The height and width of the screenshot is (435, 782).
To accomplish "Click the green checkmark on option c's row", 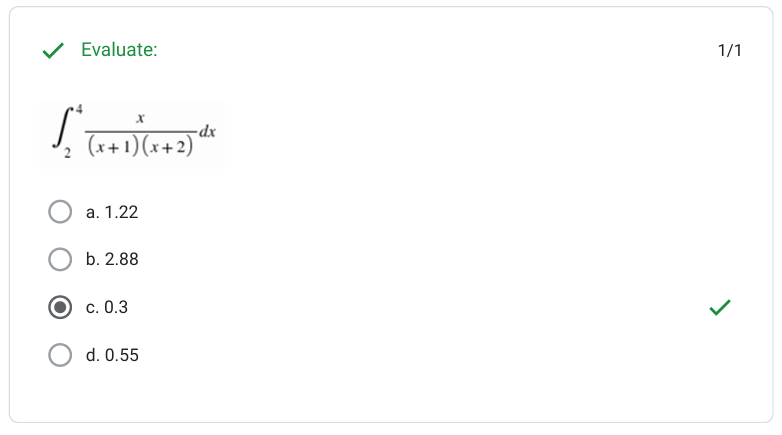I will (x=719, y=308).
